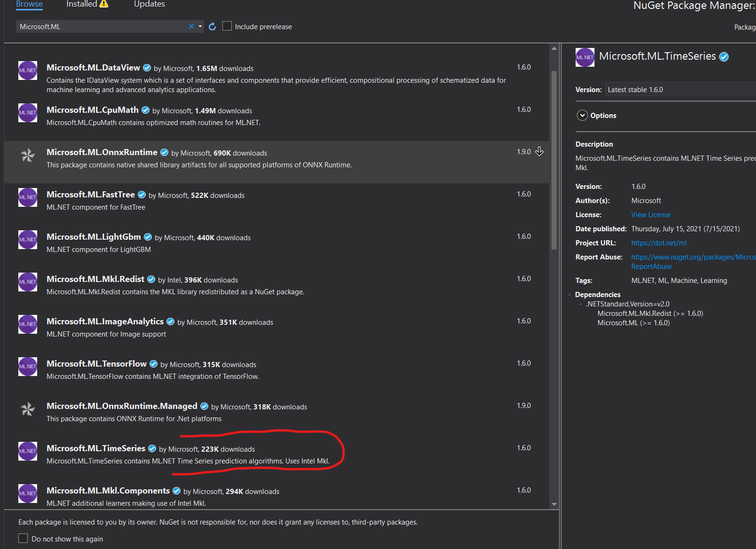Click the Microsoft.ML.FastTree package icon
The width and height of the screenshot is (756, 549).
point(28,197)
